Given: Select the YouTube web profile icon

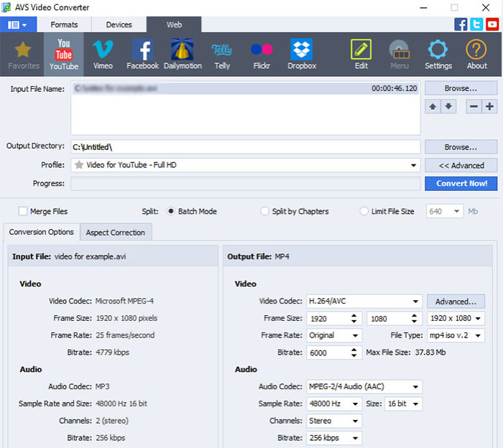Looking at the screenshot, I should point(64,55).
